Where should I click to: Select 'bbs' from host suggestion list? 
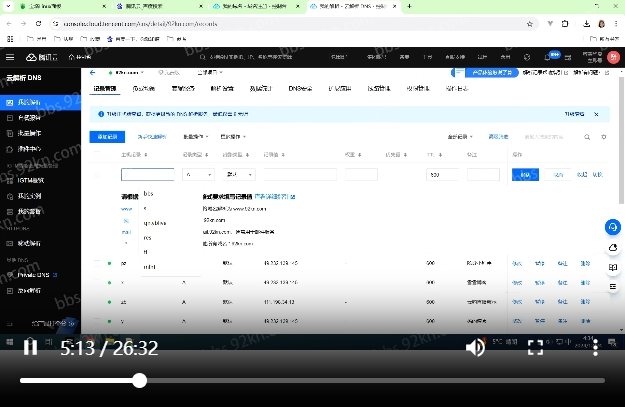(148, 193)
